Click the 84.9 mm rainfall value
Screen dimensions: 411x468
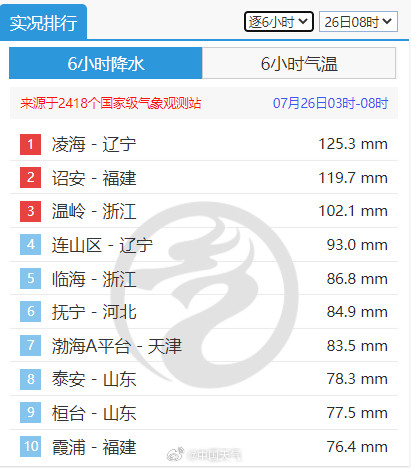pos(357,312)
